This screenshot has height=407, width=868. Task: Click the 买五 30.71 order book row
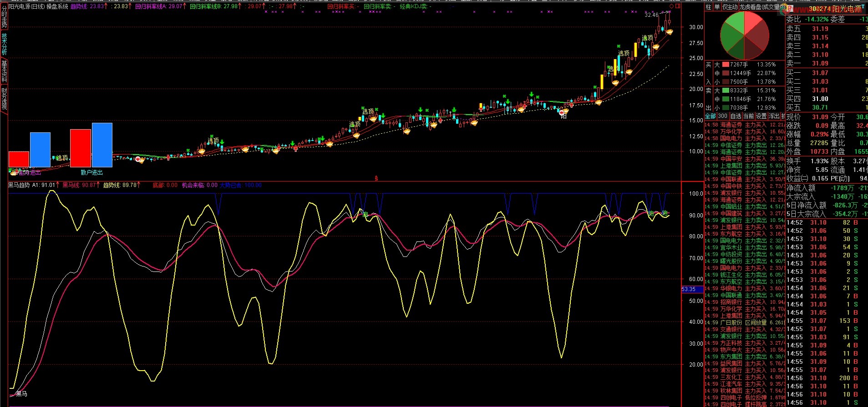pyautogui.click(x=827, y=107)
